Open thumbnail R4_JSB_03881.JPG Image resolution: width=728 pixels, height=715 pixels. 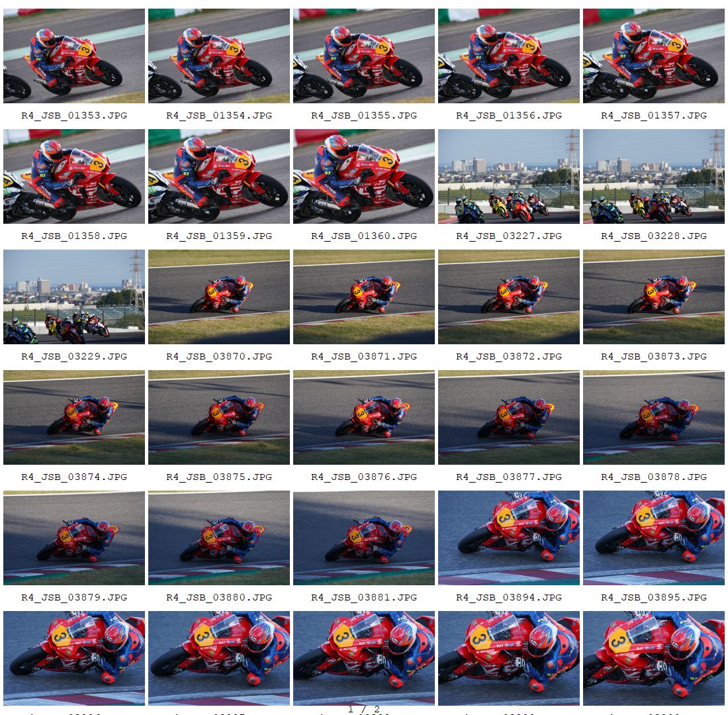coord(364,538)
